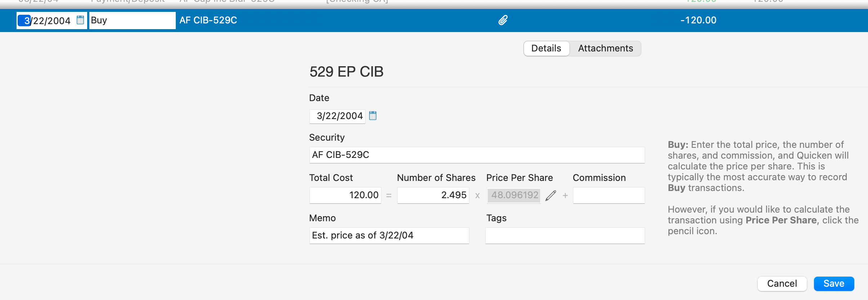
Task: Click the Number of Shares field
Action: click(x=433, y=195)
